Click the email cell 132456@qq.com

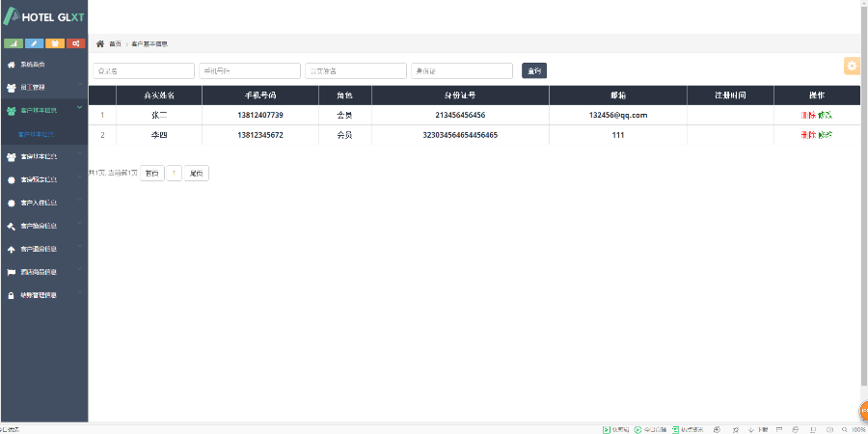(x=618, y=115)
